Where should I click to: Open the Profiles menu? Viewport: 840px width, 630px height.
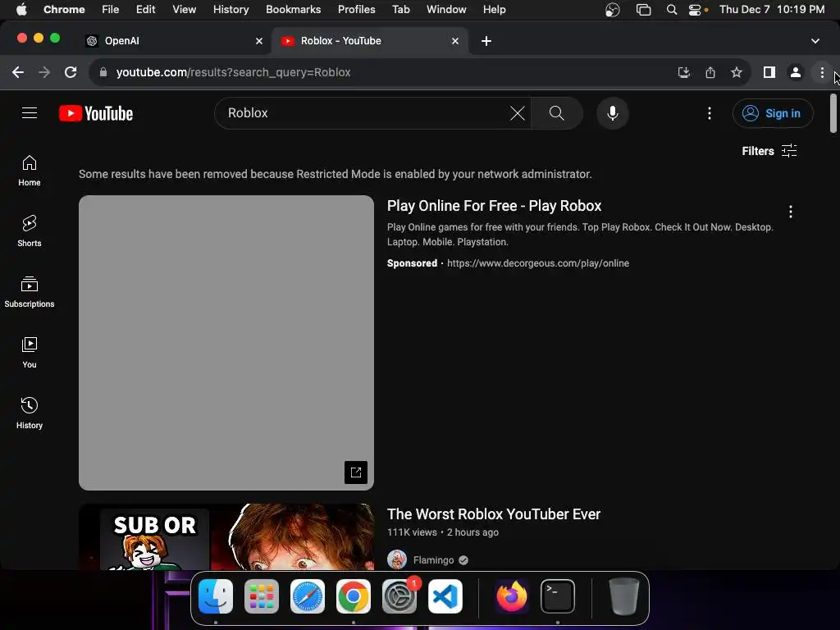[356, 9]
